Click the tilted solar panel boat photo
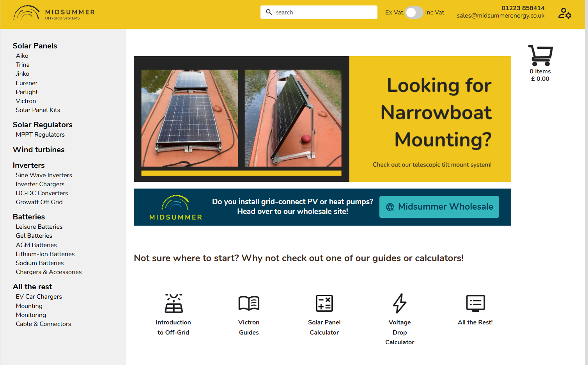 point(293,118)
